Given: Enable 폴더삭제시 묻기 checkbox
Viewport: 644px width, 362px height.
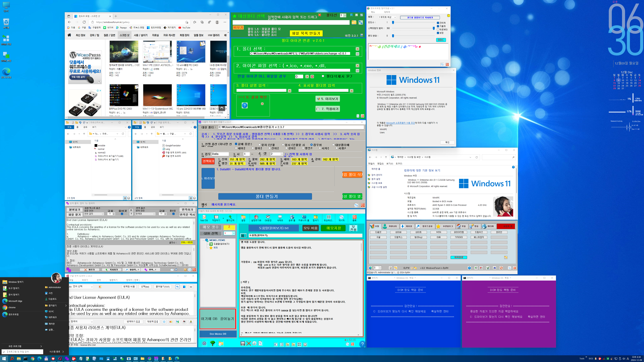Looking at the screenshot, I should click(x=323, y=76).
